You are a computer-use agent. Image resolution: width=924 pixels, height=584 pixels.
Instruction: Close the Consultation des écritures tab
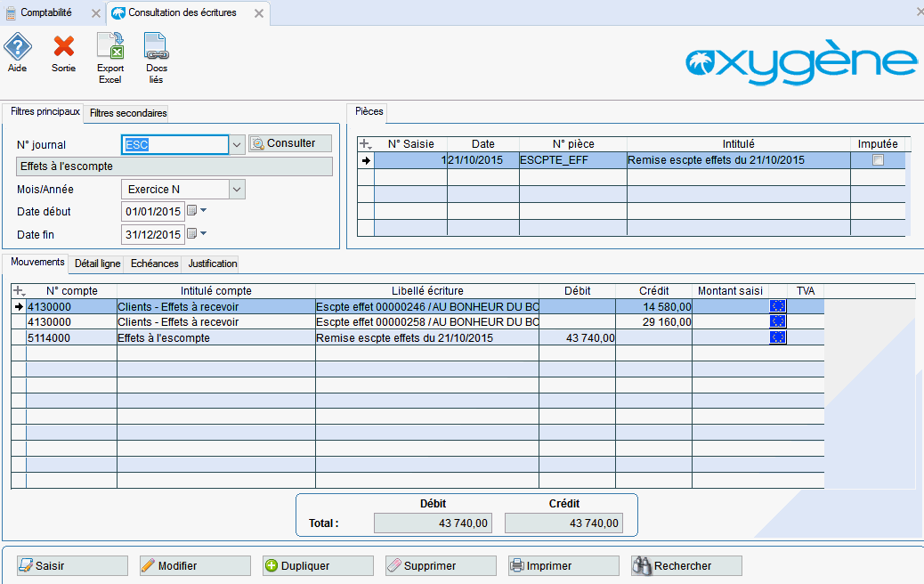pos(259,13)
